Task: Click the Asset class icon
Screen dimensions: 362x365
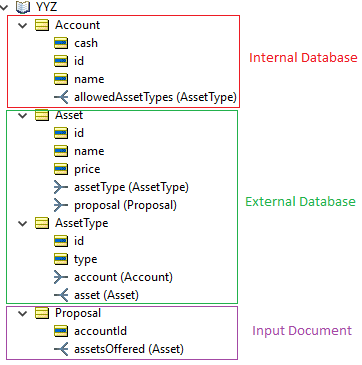Action: coord(42,115)
